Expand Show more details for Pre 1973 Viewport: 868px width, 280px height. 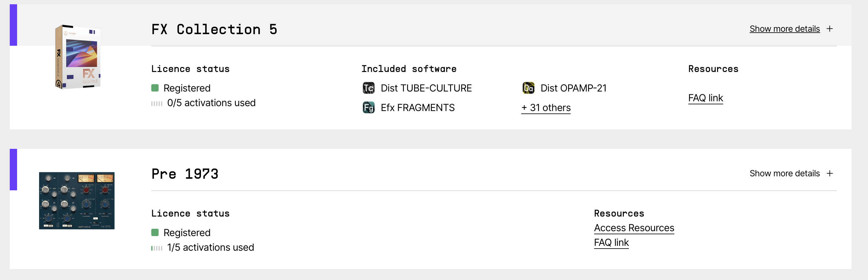pos(784,174)
